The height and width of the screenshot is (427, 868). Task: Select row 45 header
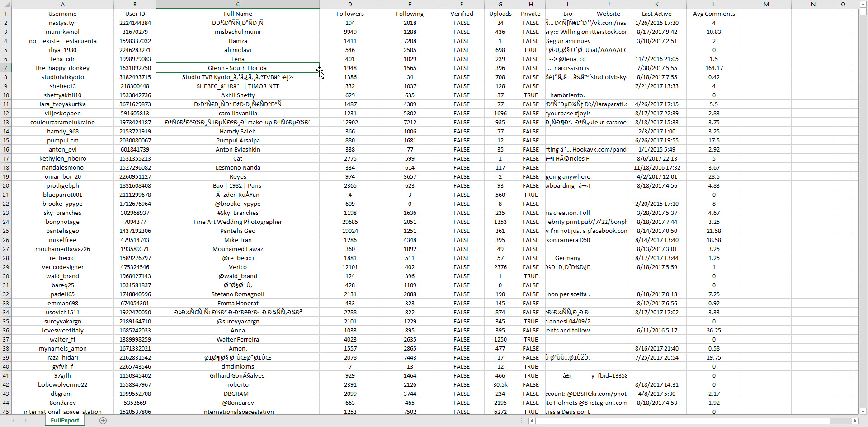(5, 412)
